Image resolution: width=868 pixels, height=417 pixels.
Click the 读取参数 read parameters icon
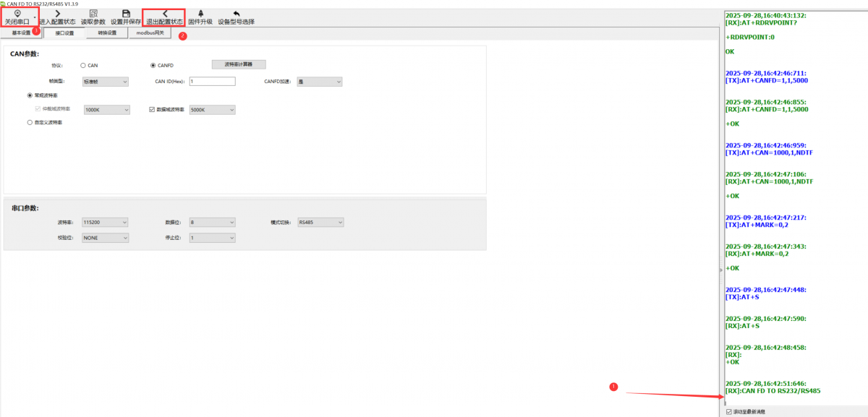tap(93, 14)
